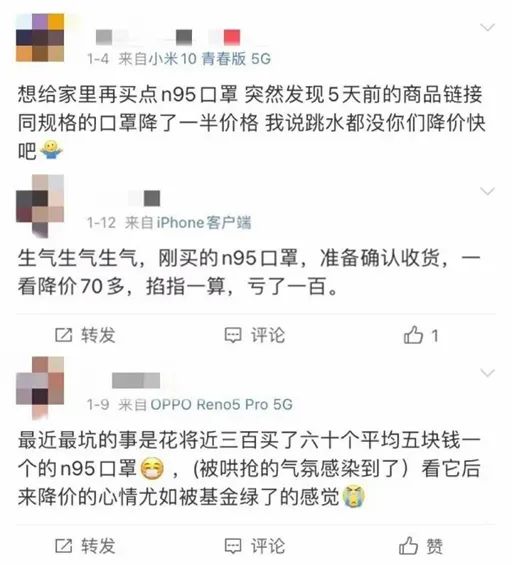The image size is (512, 565).
Task: Expand chevron menu on 小米10 post
Action: coord(487,27)
